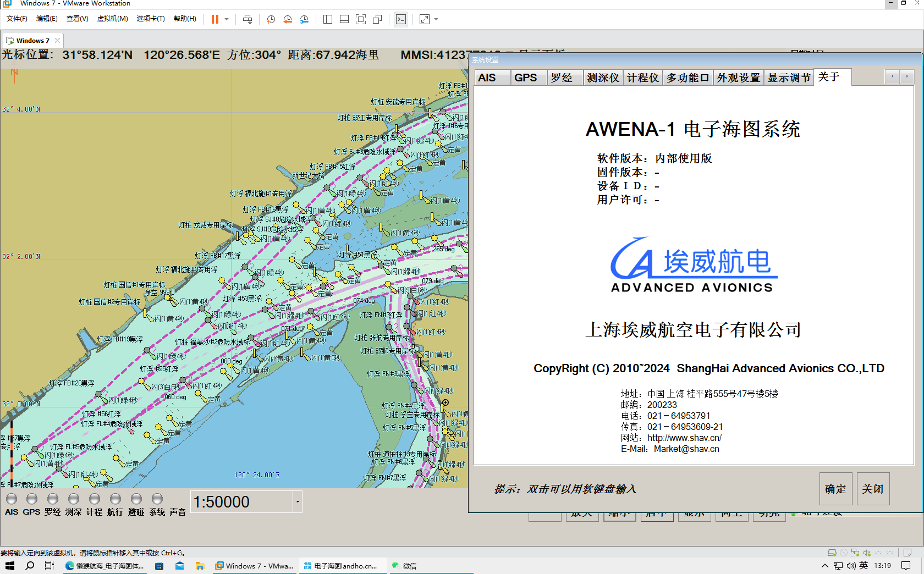
Task: Open the chart scale 1:50000 dropdown arrow
Action: pos(298,501)
